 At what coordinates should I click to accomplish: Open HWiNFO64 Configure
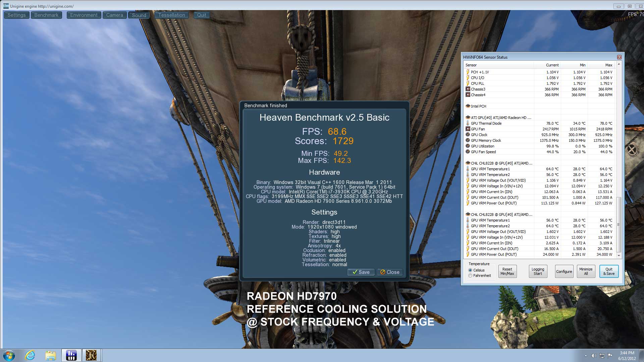pyautogui.click(x=564, y=271)
